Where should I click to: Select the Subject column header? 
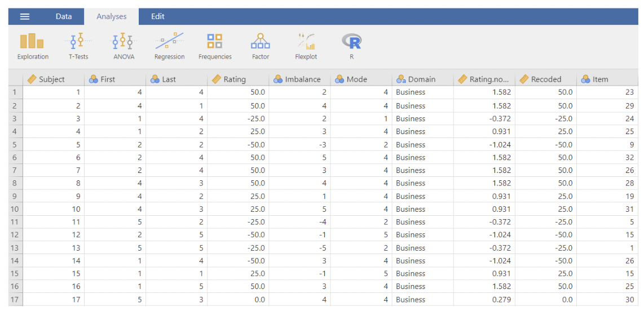(52, 79)
